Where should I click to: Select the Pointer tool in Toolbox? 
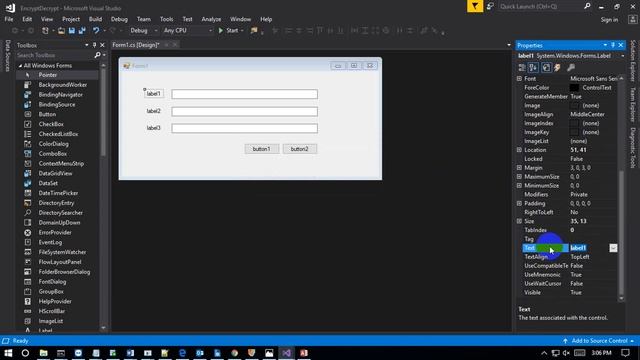pos(48,75)
